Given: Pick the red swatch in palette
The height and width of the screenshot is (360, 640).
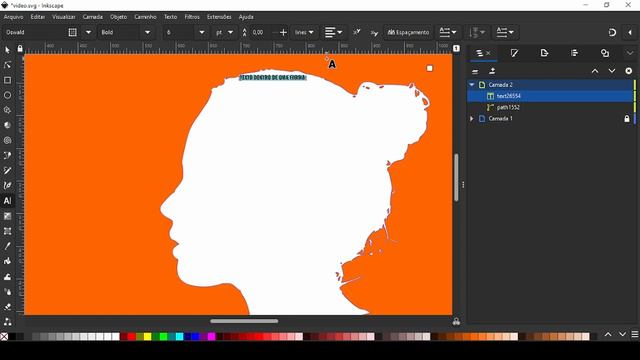Looking at the screenshot, I should pyautogui.click(x=131, y=336).
